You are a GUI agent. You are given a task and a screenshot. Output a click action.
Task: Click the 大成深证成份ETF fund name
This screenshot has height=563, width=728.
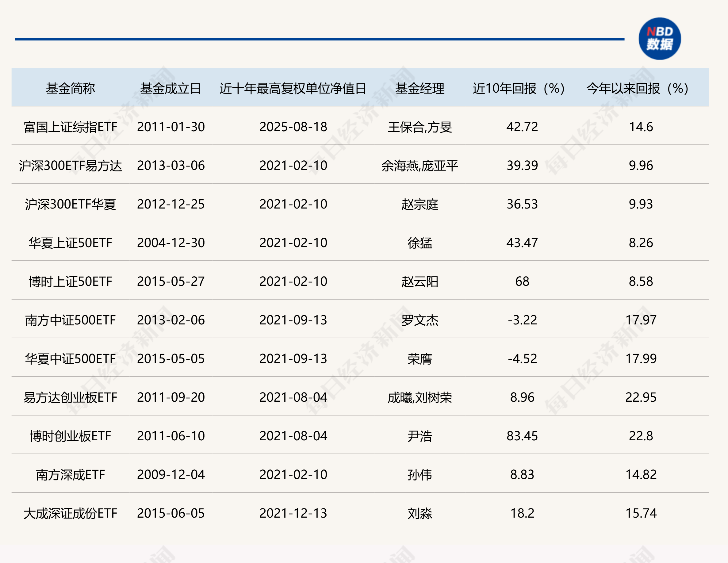[70, 513]
